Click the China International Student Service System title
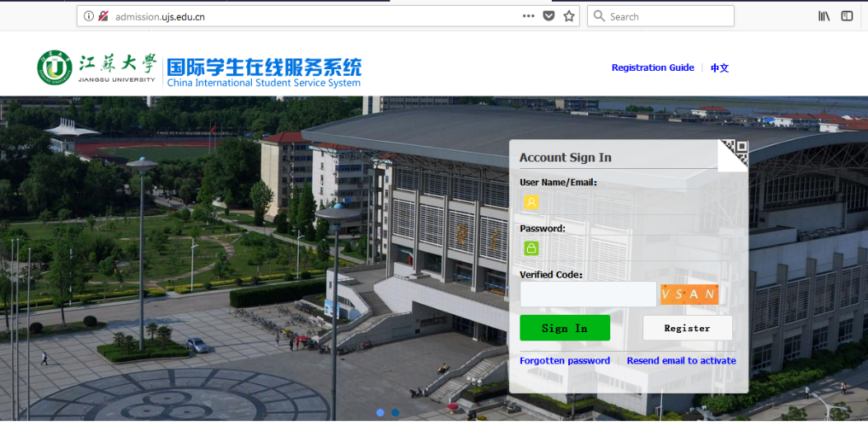Viewport: 868px width, 431px height. (264, 83)
